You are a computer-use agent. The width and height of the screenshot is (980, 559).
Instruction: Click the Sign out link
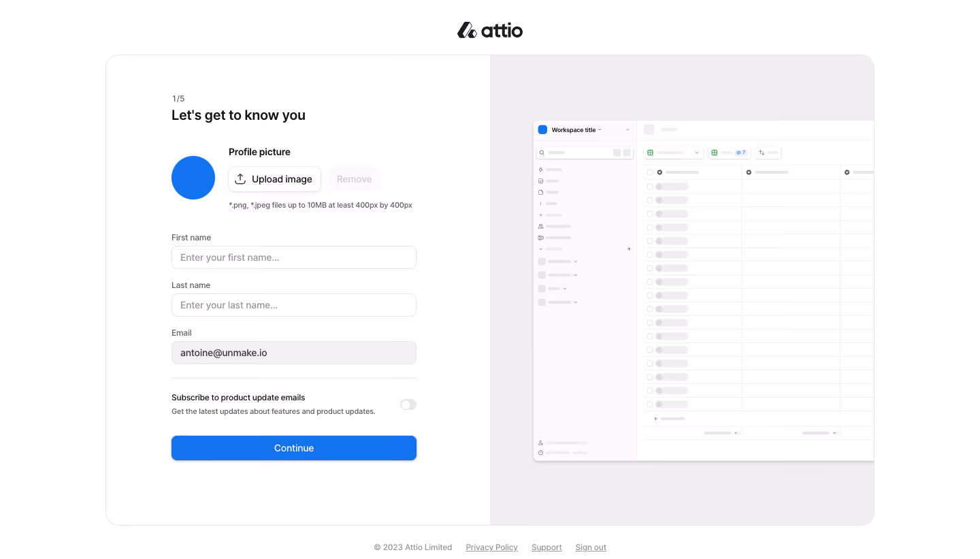(591, 547)
